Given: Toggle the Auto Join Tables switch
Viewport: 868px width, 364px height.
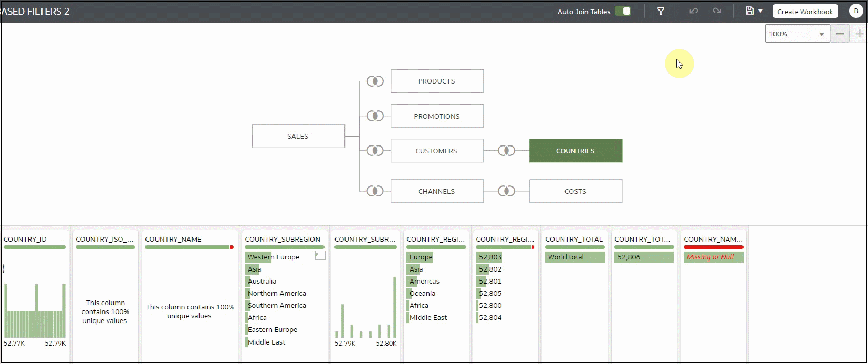Looking at the screenshot, I should coord(623,11).
